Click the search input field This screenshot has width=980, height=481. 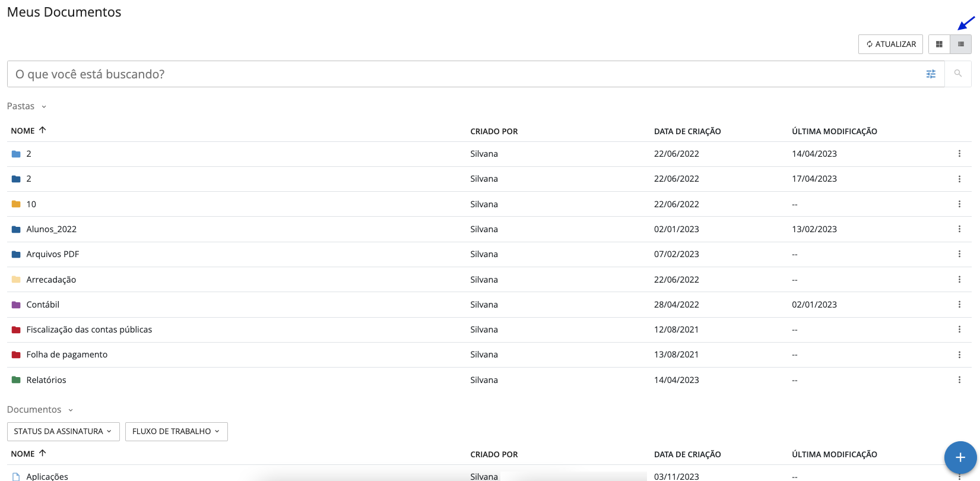click(x=463, y=74)
